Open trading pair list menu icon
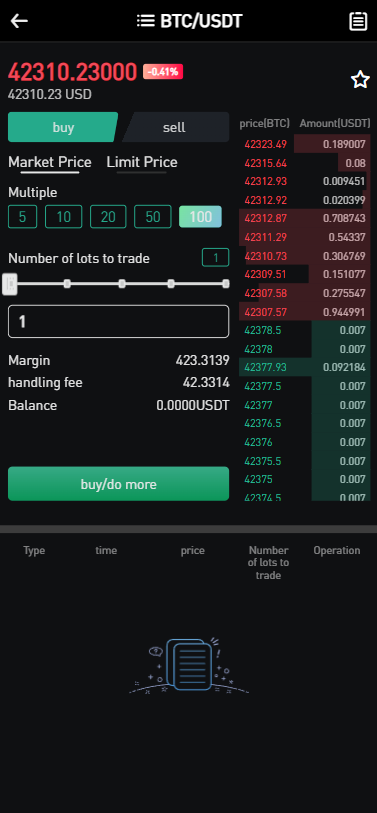 pos(146,21)
